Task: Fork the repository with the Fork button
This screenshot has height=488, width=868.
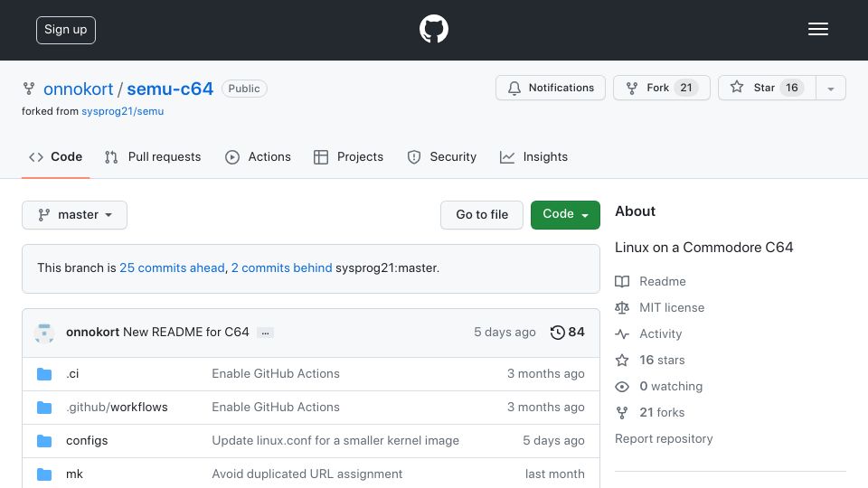Action: (x=662, y=88)
